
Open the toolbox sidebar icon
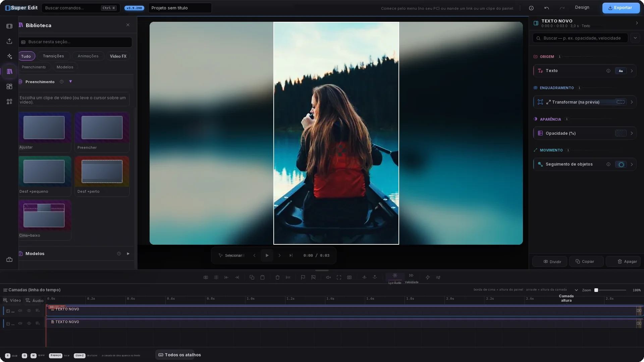click(x=9, y=260)
